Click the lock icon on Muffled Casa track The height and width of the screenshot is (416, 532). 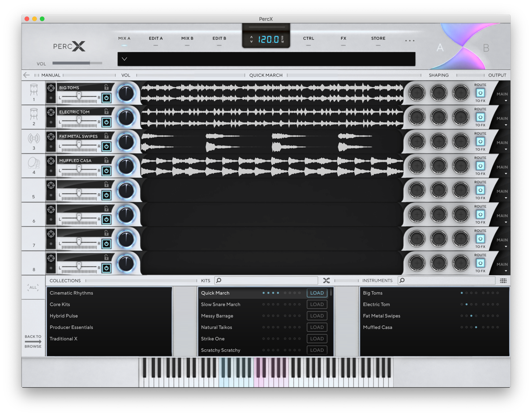coord(106,160)
